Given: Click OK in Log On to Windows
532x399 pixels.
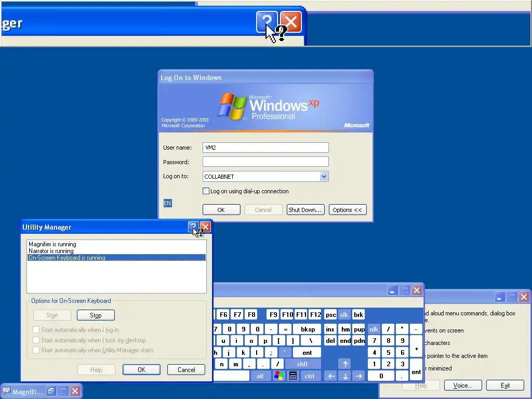Looking at the screenshot, I should [x=221, y=210].
